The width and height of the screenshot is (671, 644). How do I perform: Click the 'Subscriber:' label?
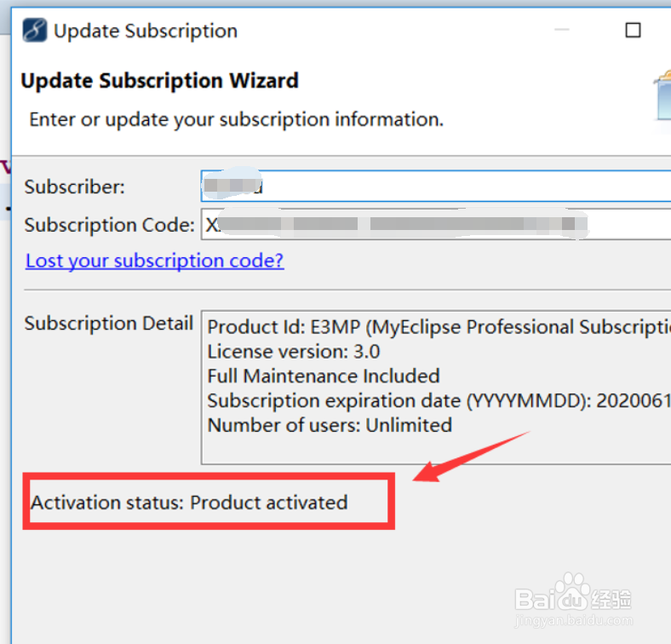75,187
